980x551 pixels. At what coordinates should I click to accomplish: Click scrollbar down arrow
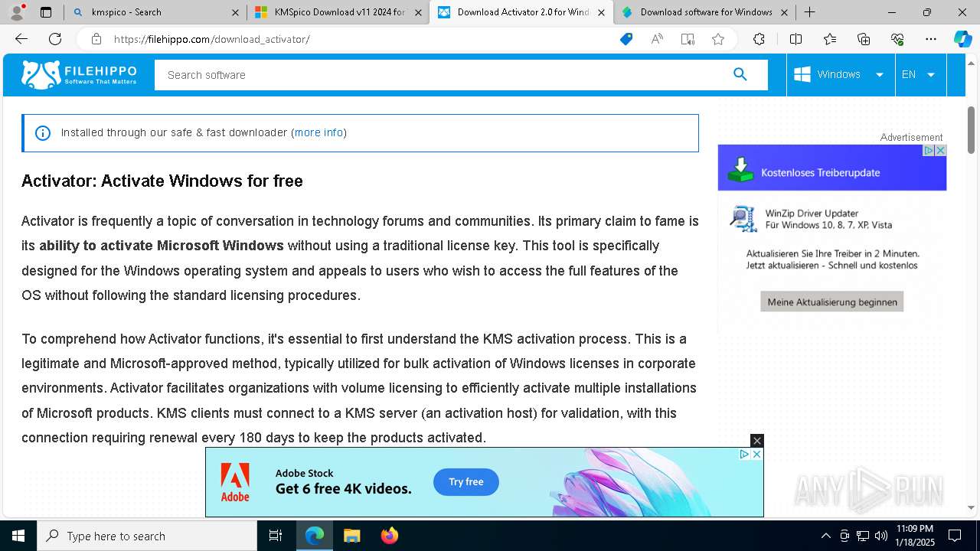(972, 507)
